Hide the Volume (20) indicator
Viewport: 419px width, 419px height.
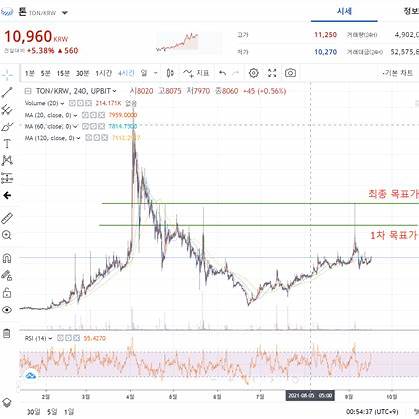pyautogui.click(x=72, y=103)
